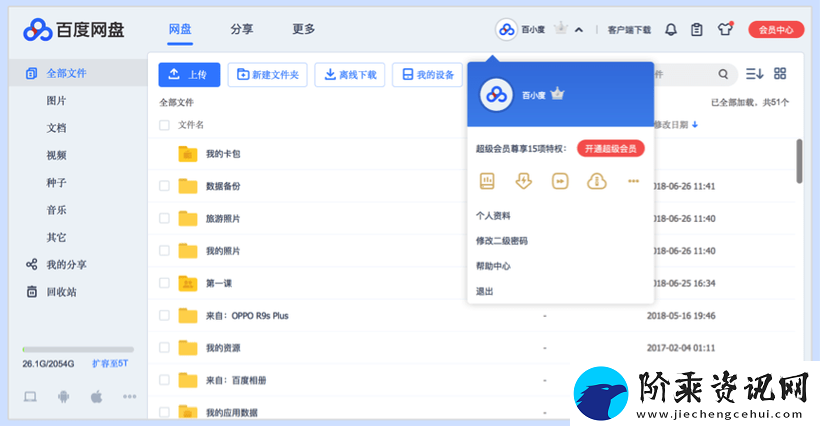The height and width of the screenshot is (426, 820).
Task: Check the box for 我的资源
Action: tap(164, 348)
